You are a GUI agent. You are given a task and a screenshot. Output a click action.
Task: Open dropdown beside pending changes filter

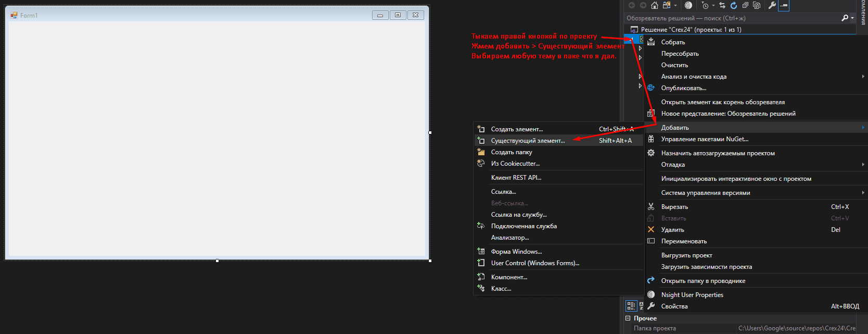click(x=713, y=5)
